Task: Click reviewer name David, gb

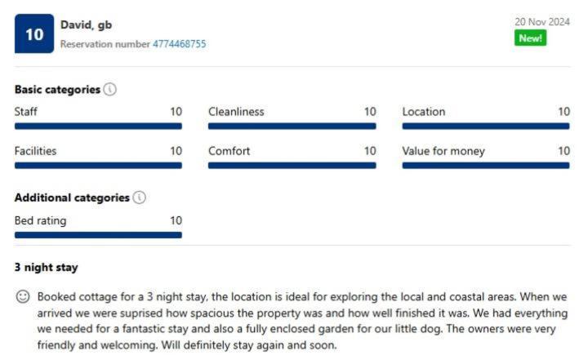Action: [x=87, y=24]
